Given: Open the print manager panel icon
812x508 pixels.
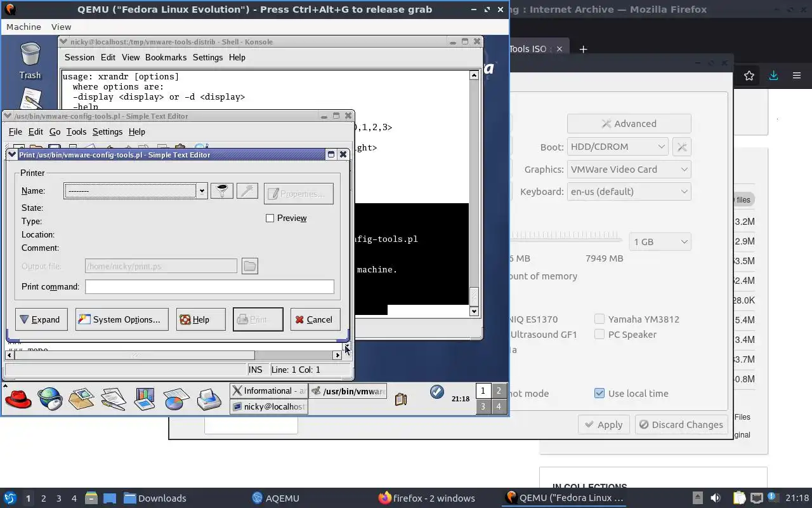Looking at the screenshot, I should (x=209, y=399).
